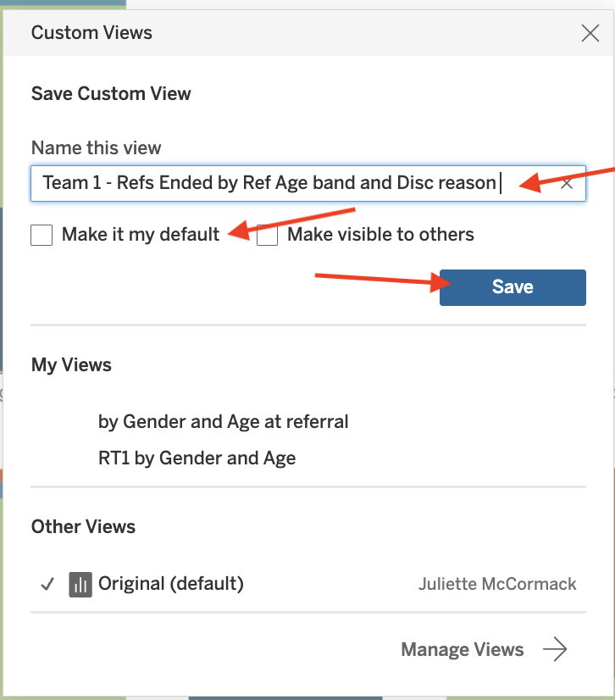Image resolution: width=615 pixels, height=700 pixels.
Task: Click the bar chart icon beside Original
Action: point(80,584)
